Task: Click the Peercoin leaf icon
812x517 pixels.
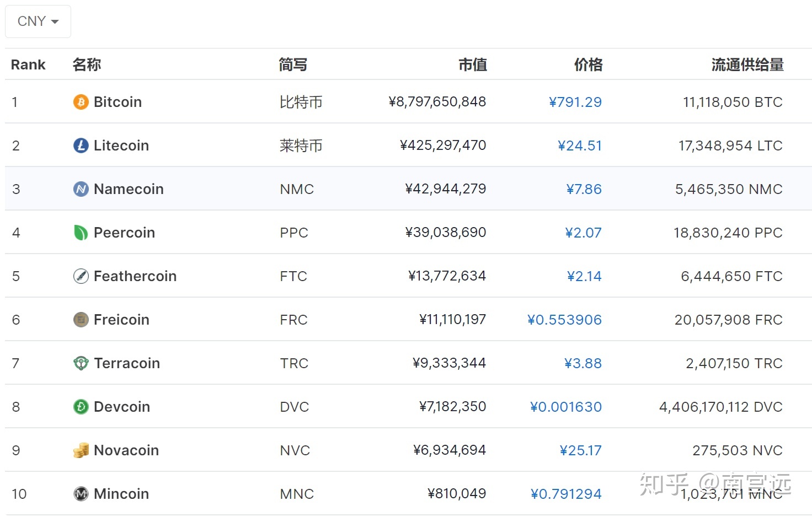Action: tap(81, 233)
